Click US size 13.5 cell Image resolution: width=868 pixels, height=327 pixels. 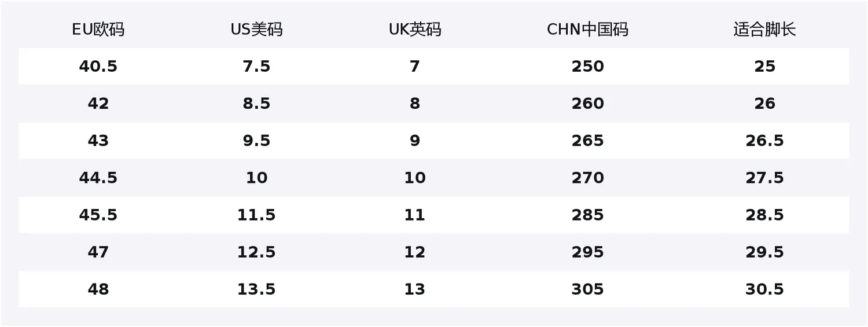tap(256, 289)
